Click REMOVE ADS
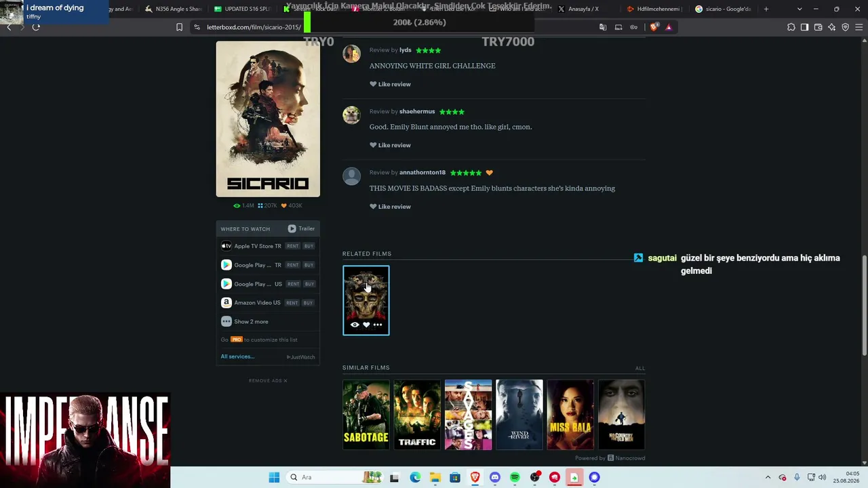Screen dimensions: 868x488 268,381
